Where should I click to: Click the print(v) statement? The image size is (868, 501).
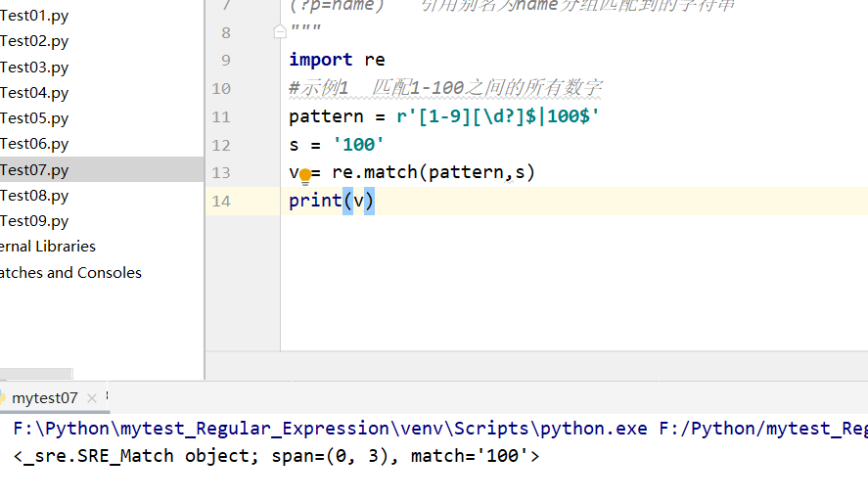pos(332,201)
